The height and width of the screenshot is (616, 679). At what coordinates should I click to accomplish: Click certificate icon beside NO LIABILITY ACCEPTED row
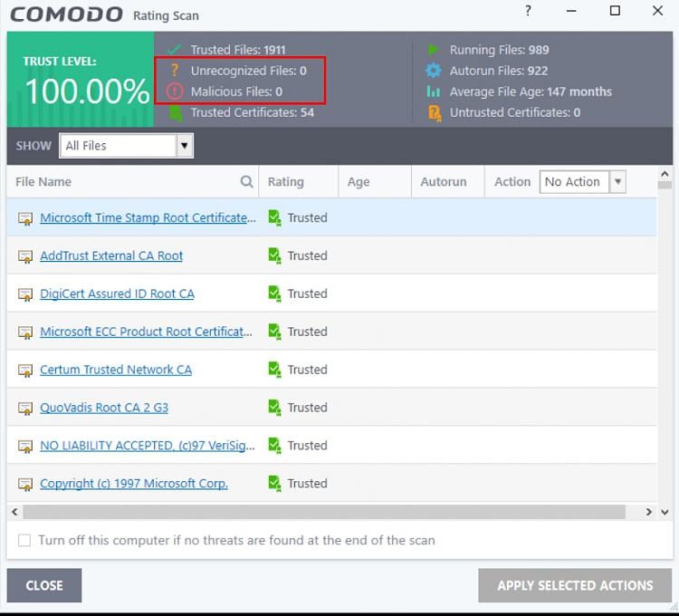25,446
